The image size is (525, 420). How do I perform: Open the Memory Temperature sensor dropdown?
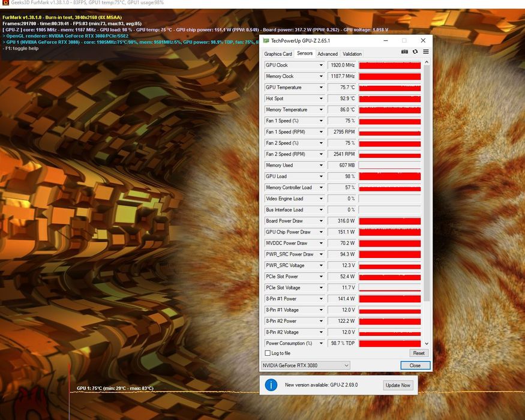[321, 110]
